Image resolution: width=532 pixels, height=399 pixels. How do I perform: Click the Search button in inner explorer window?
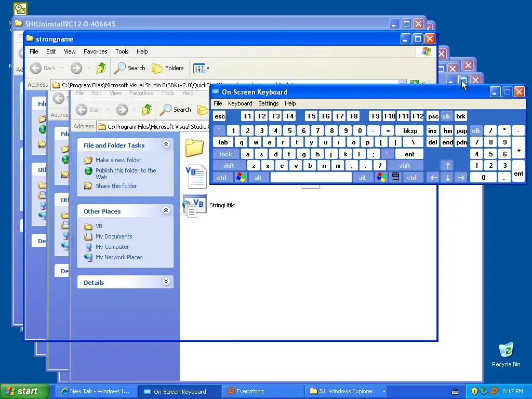(x=176, y=110)
